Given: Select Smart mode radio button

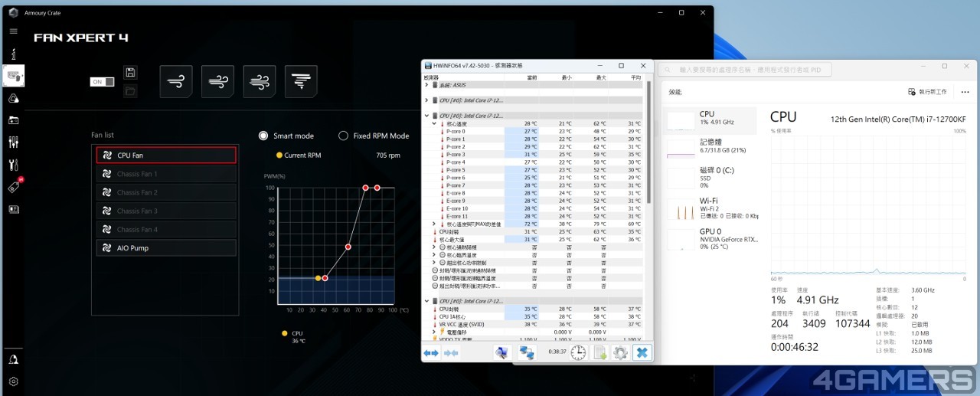Looking at the screenshot, I should (264, 136).
